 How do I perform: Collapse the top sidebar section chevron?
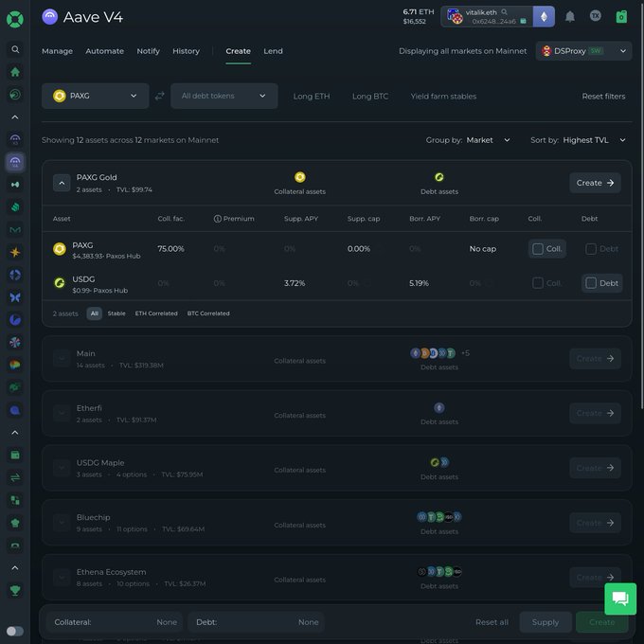click(15, 117)
